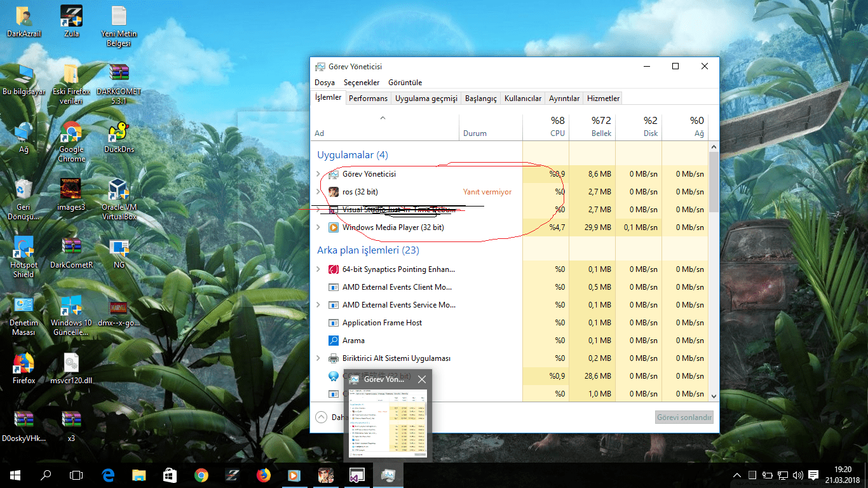Open the Ağ network desktop icon
The image size is (868, 488).
coord(24,137)
